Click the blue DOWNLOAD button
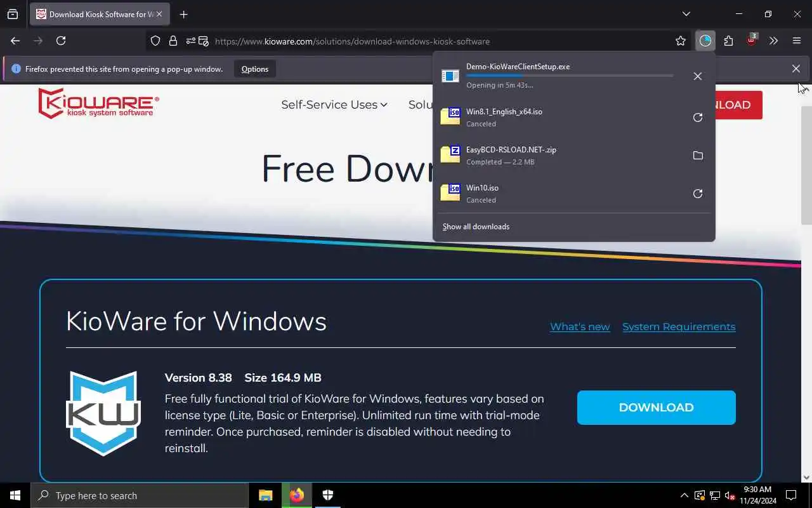Image resolution: width=812 pixels, height=508 pixels. click(x=656, y=408)
